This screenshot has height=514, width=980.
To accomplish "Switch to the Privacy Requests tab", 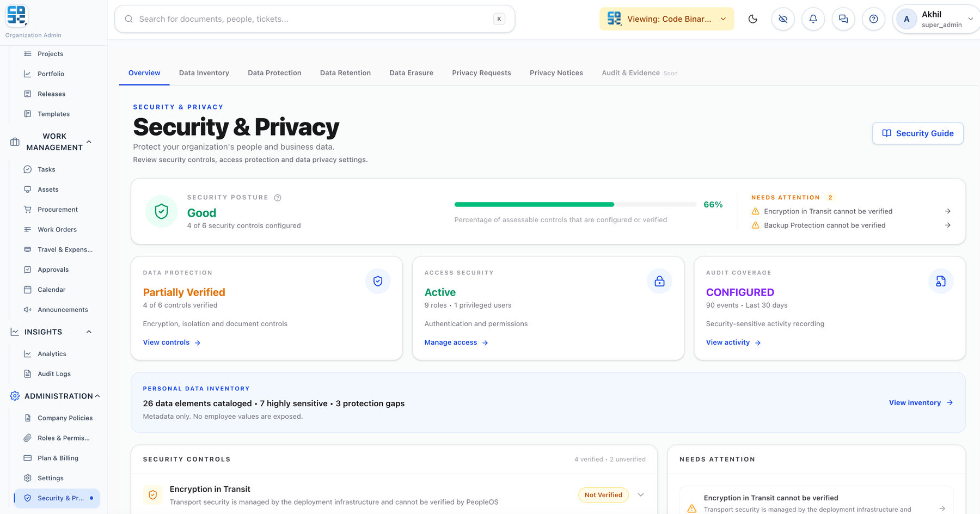I will 481,73.
